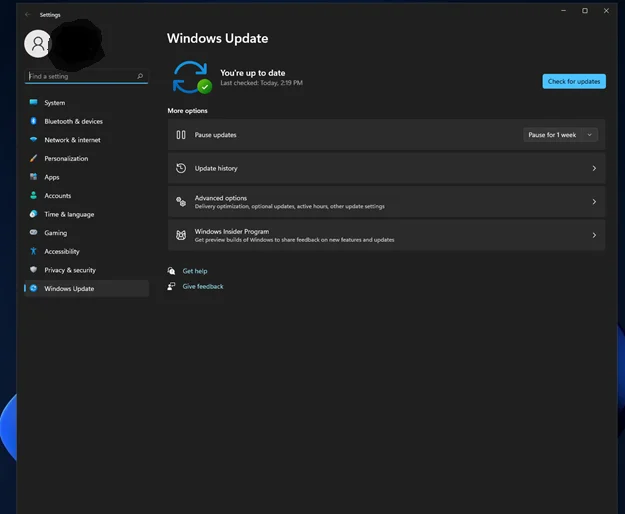Open Windows Insider Program row

click(x=386, y=235)
